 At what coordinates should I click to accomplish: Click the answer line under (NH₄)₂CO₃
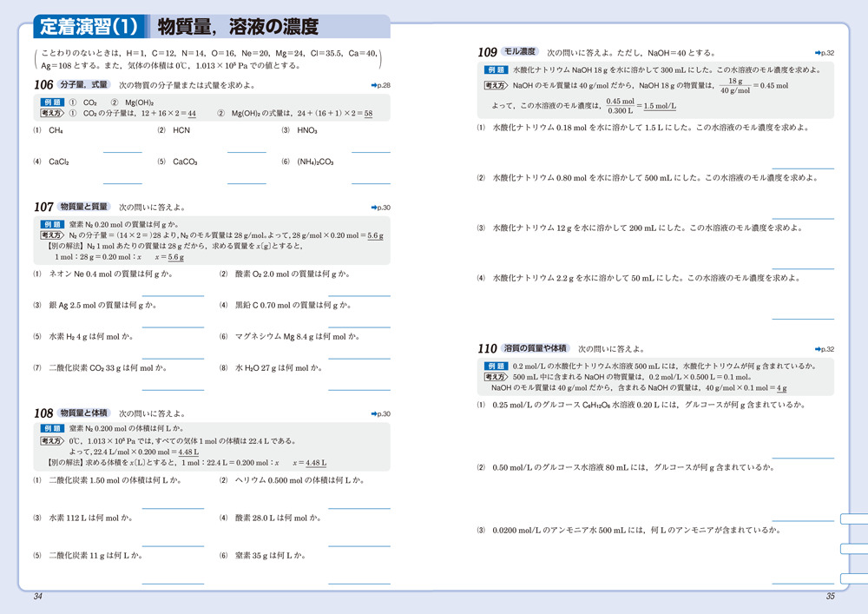coord(370,183)
